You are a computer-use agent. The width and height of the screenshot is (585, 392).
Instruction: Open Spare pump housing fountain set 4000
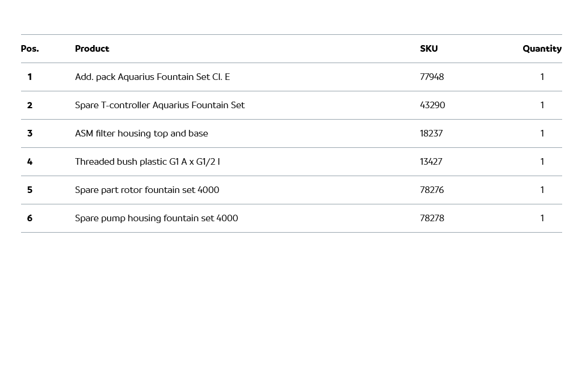point(156,218)
